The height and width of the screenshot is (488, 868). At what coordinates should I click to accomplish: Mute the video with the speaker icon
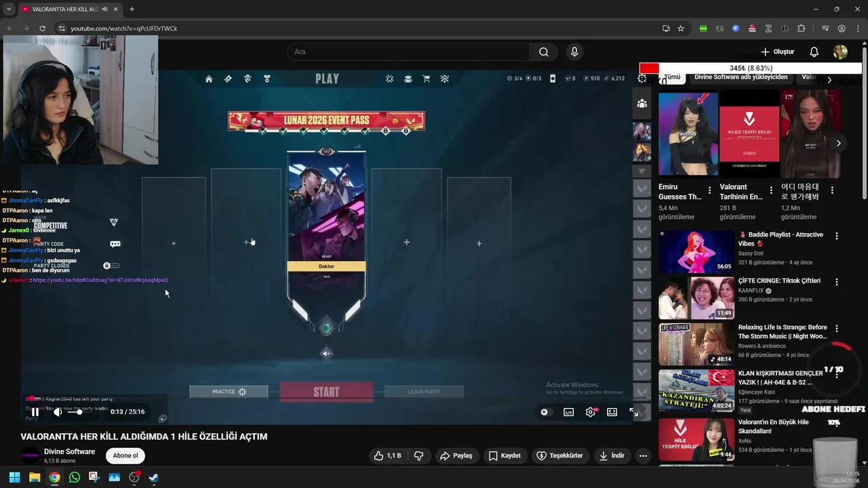point(58,412)
